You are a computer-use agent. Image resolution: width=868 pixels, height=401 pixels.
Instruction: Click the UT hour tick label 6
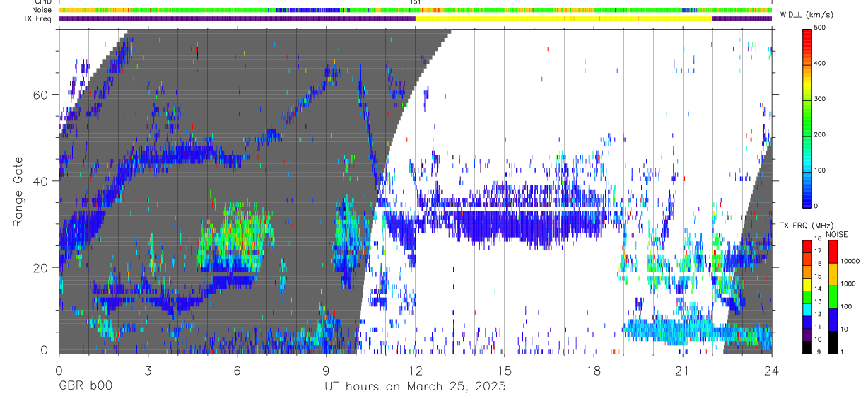pyautogui.click(x=237, y=370)
